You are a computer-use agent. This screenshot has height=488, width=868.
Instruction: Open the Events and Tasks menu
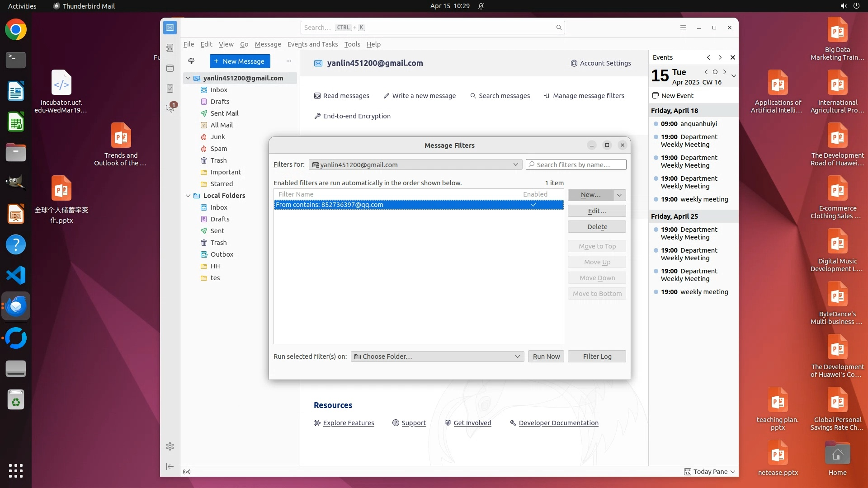point(312,44)
